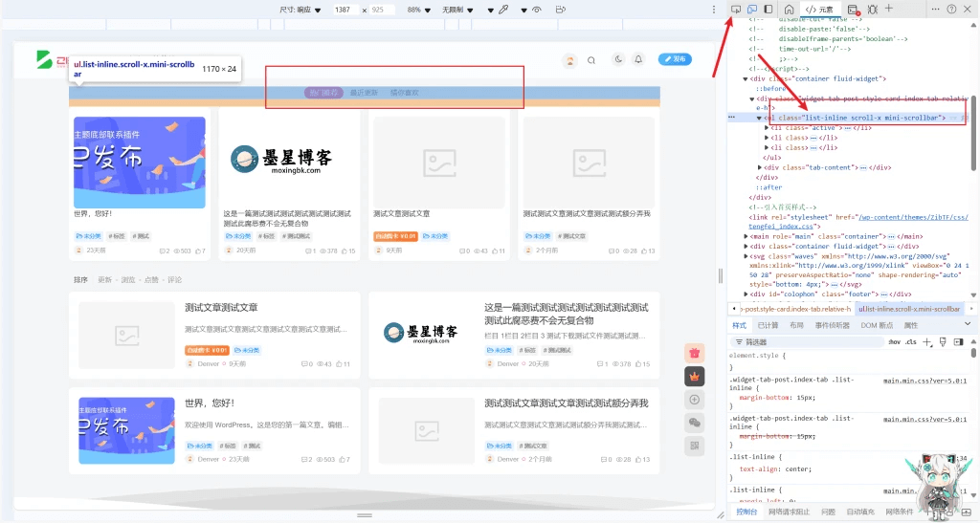Switch to the 属性 Properties tab
This screenshot has height=523, width=980.
pyautogui.click(x=911, y=326)
